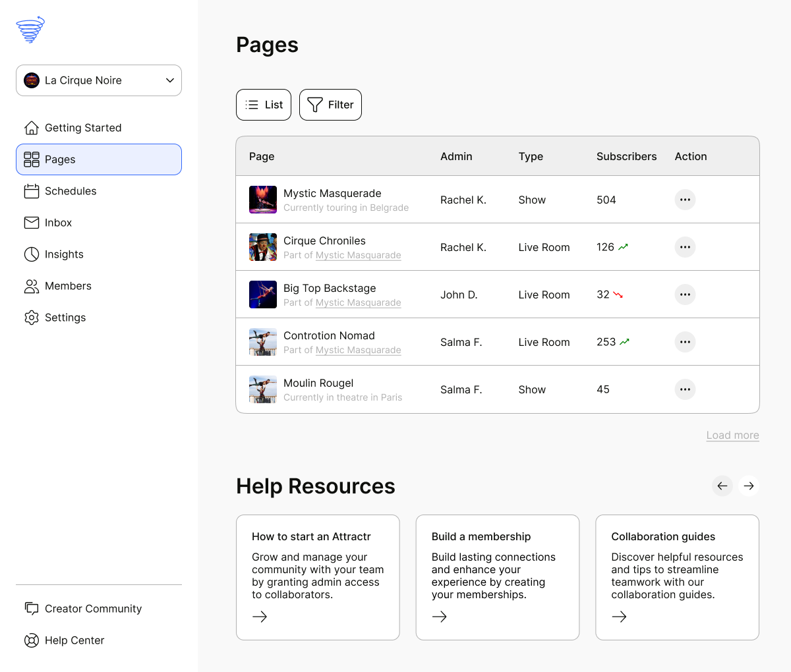Show next help resources with right arrow
Image resolution: width=791 pixels, height=672 pixels.
click(749, 486)
